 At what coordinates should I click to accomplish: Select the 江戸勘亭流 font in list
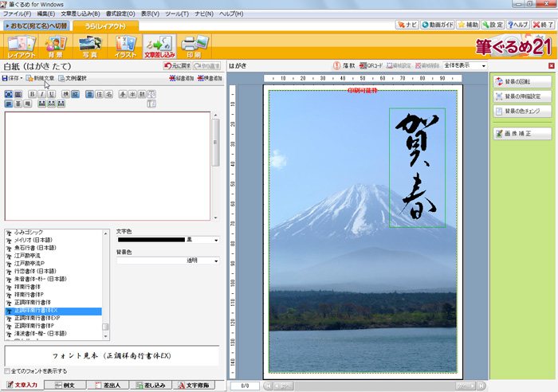30,256
